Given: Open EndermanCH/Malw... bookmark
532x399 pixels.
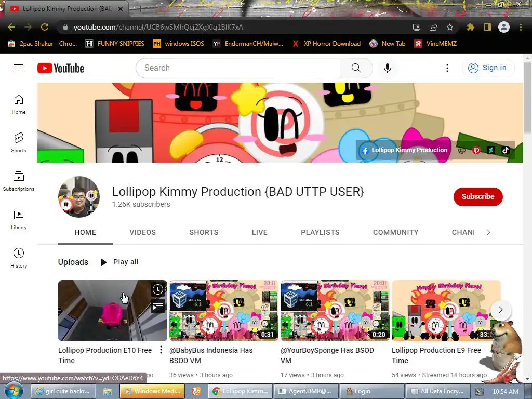Looking at the screenshot, I should tap(248, 44).
